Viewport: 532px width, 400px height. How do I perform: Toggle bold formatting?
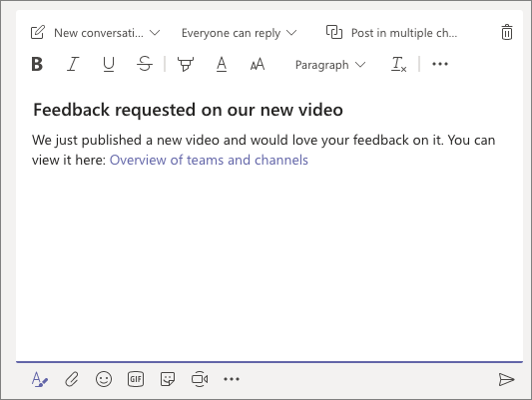click(x=37, y=64)
